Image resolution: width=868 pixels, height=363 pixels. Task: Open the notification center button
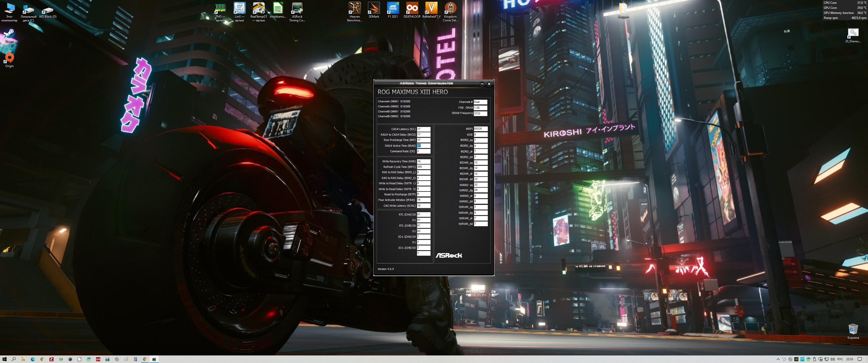pyautogui.click(x=860, y=359)
